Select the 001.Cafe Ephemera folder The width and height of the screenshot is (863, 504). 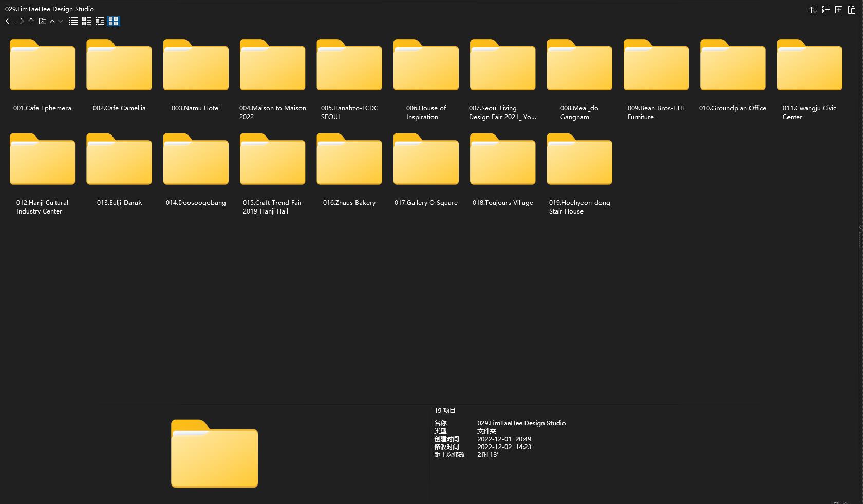[x=42, y=65]
